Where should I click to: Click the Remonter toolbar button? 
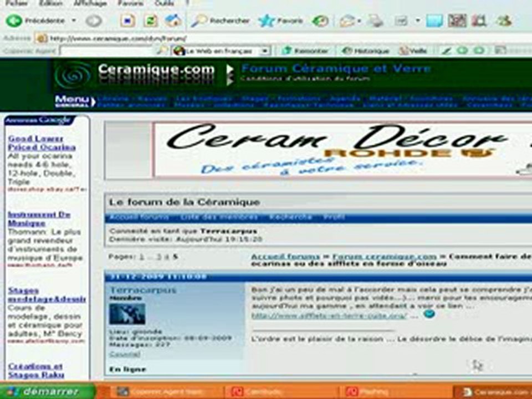305,51
